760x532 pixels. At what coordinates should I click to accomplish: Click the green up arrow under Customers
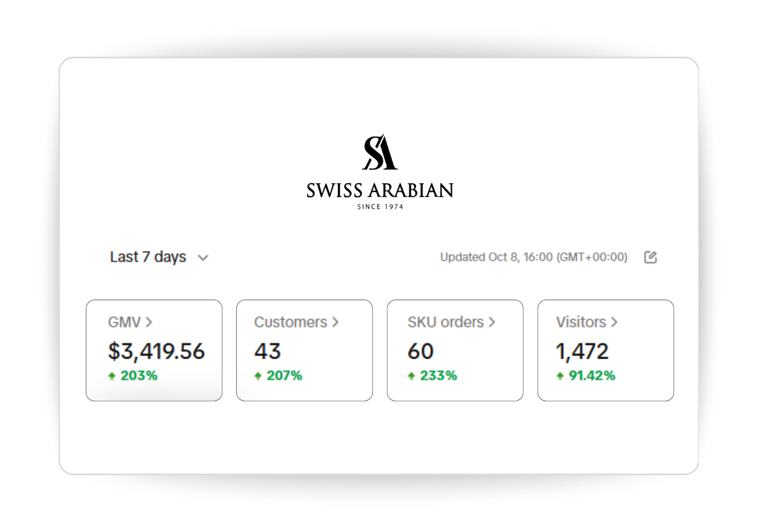click(x=258, y=376)
